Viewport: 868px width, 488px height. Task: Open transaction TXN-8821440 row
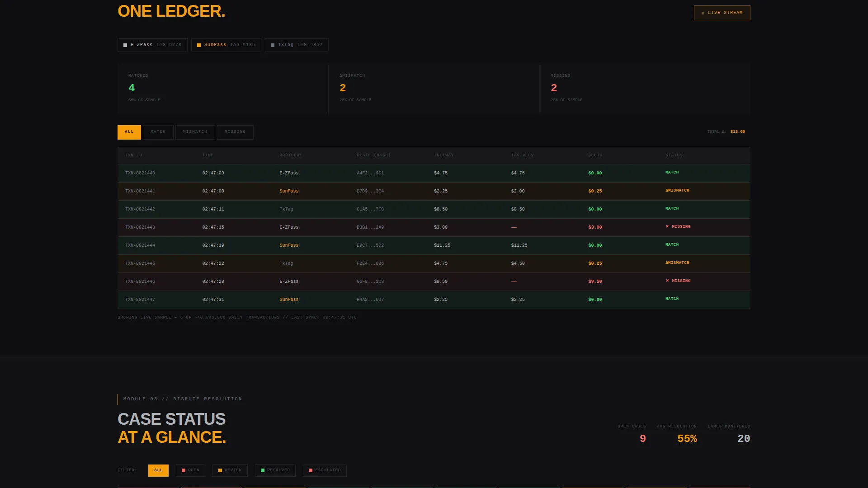[x=434, y=173]
